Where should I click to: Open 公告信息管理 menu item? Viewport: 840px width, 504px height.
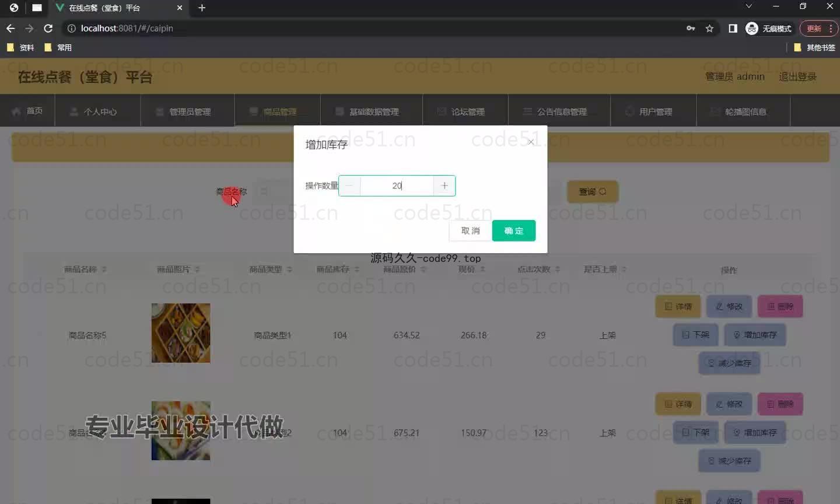[x=559, y=110]
